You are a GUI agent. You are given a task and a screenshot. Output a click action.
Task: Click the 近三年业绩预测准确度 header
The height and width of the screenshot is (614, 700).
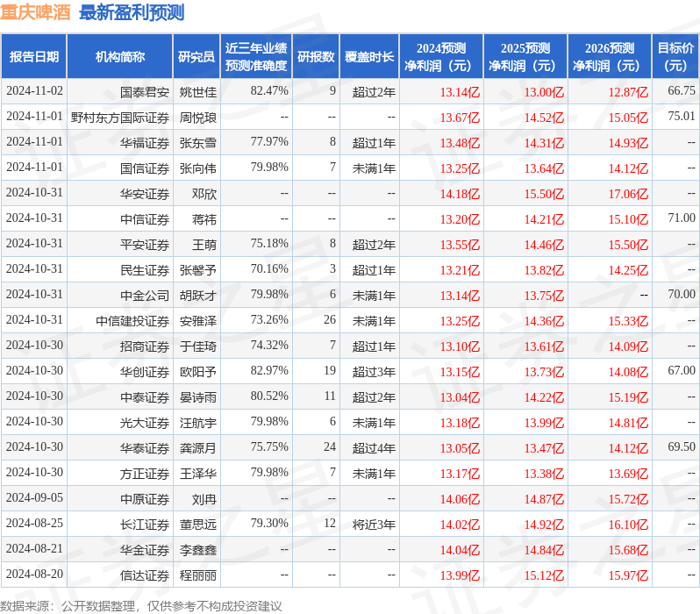tap(256, 57)
